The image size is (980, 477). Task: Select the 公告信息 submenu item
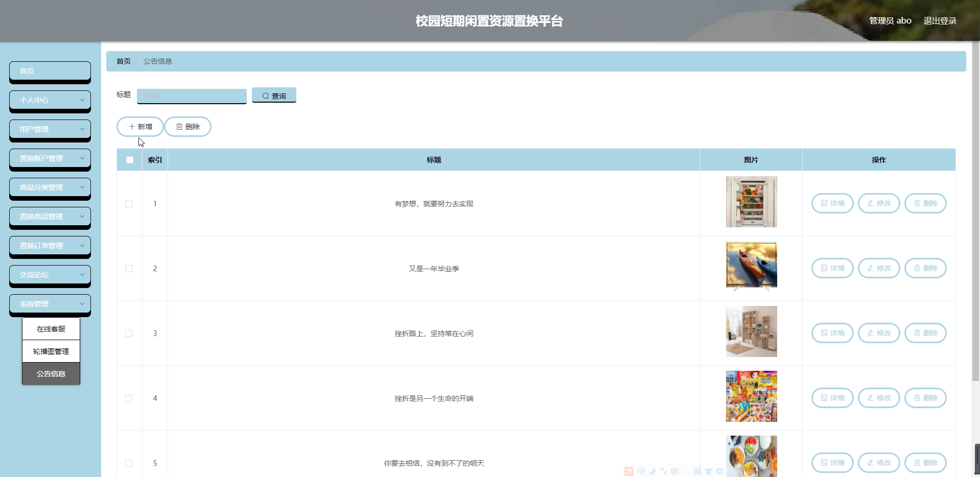point(51,374)
